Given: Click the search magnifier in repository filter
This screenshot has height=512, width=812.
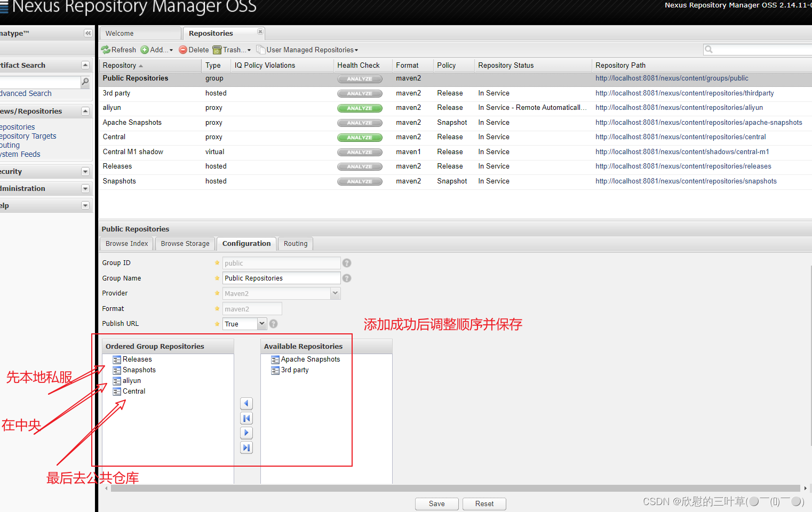Looking at the screenshot, I should click(708, 50).
